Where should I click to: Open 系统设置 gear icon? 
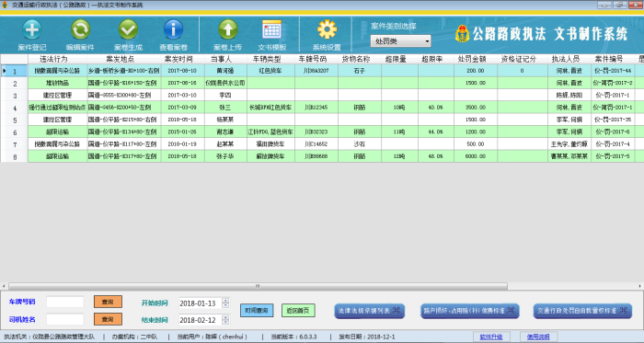pos(327,30)
